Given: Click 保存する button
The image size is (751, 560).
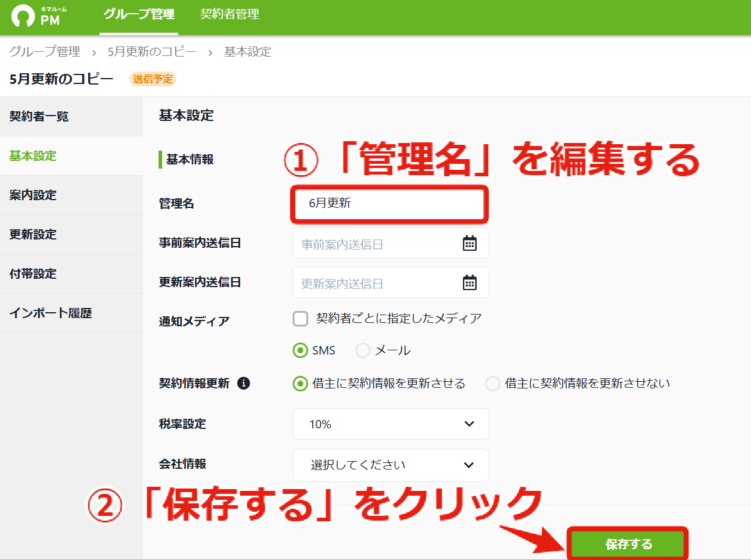Looking at the screenshot, I should [628, 544].
